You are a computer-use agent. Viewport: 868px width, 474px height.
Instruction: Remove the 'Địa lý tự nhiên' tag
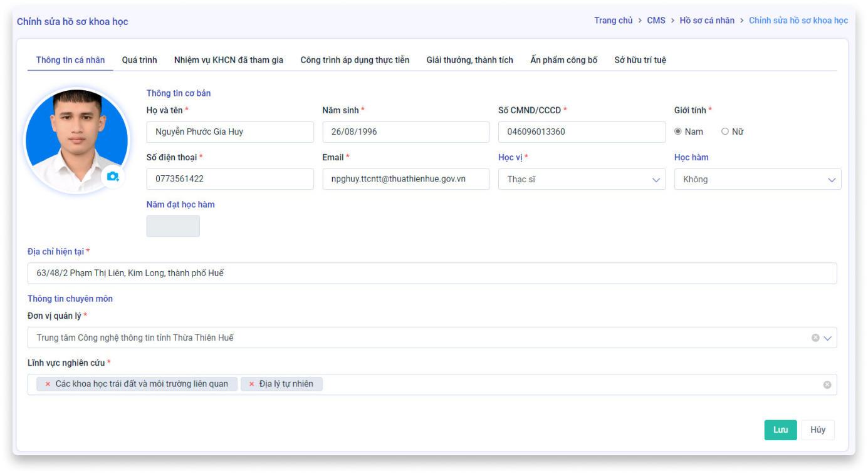point(252,384)
